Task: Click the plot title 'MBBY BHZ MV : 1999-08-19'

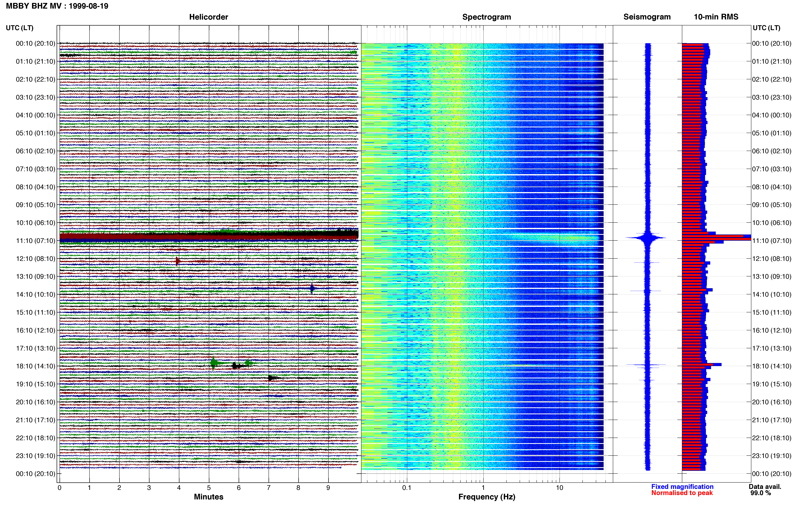Action: coord(57,6)
